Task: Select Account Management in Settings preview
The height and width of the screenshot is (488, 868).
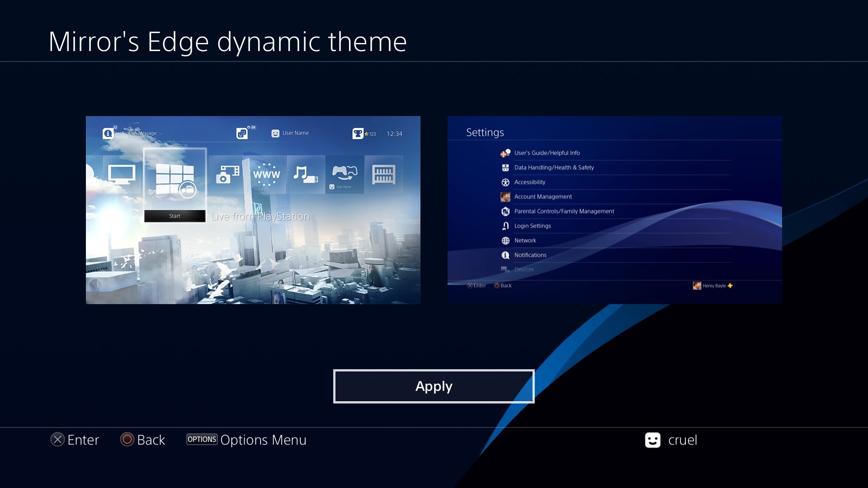Action: [543, 197]
